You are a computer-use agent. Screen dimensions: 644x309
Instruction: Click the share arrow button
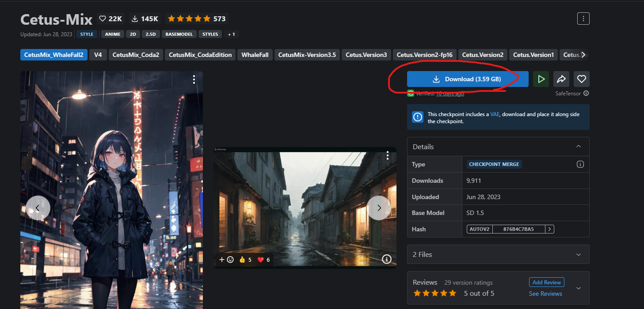[561, 79]
